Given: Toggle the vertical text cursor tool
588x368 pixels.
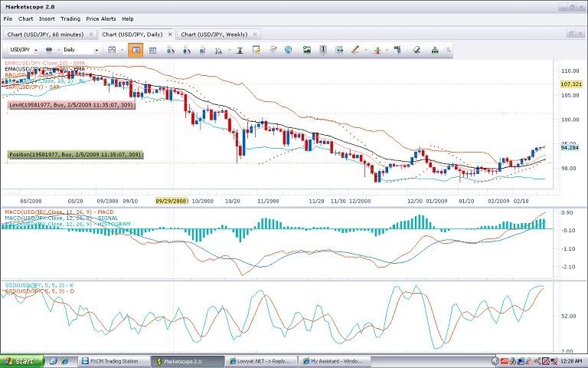Looking at the screenshot, I should click(322, 50).
